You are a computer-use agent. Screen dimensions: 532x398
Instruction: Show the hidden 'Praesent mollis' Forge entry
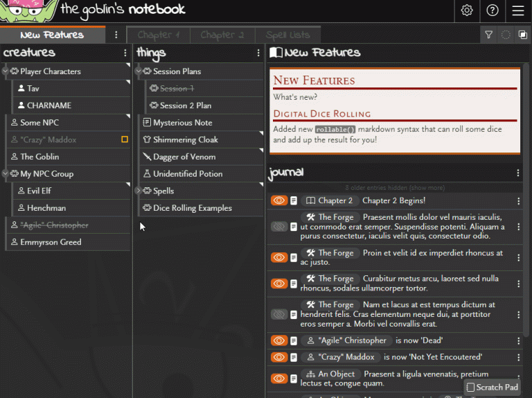point(278,227)
